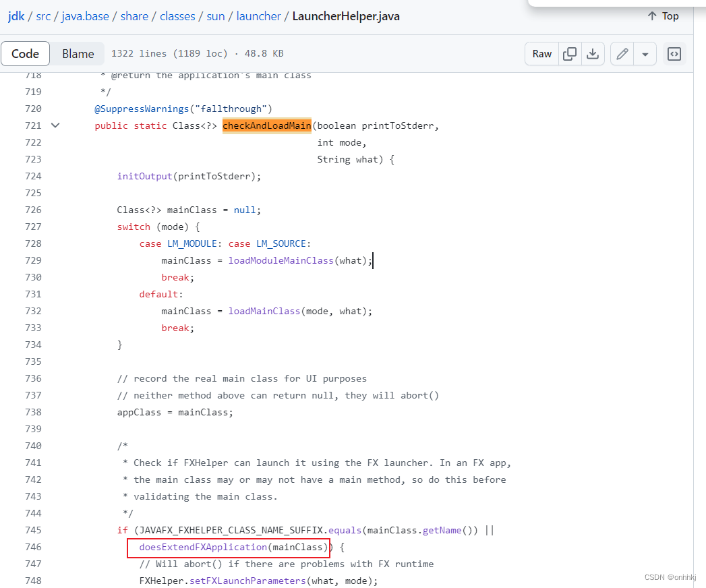706x588 pixels.
Task: Open the symbols panel via the code icon
Action: (x=674, y=53)
